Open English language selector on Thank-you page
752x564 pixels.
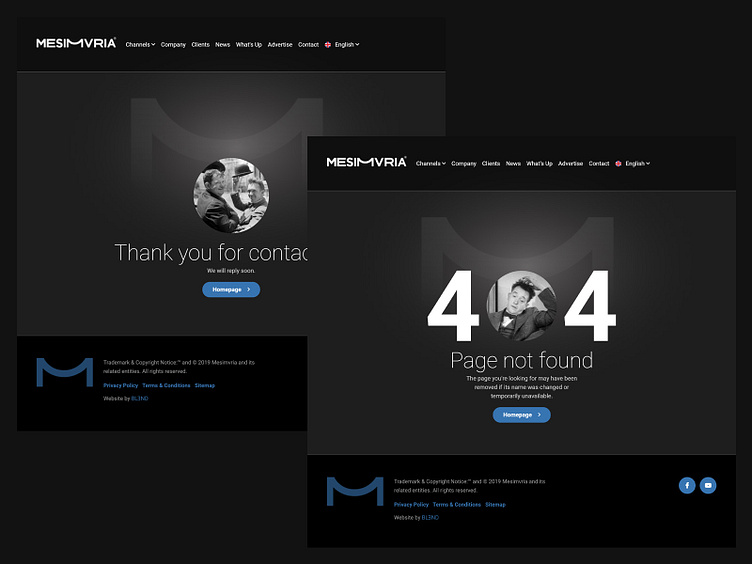pos(347,45)
